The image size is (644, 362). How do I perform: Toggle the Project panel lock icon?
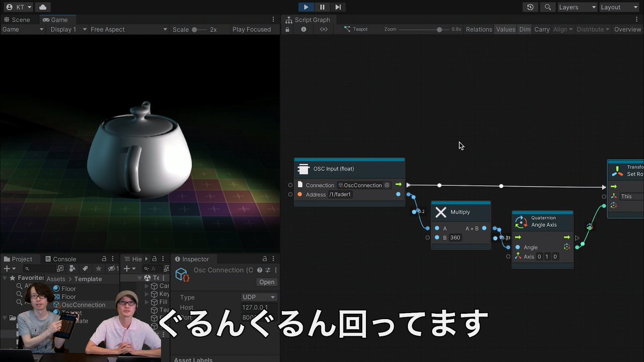pos(104,259)
